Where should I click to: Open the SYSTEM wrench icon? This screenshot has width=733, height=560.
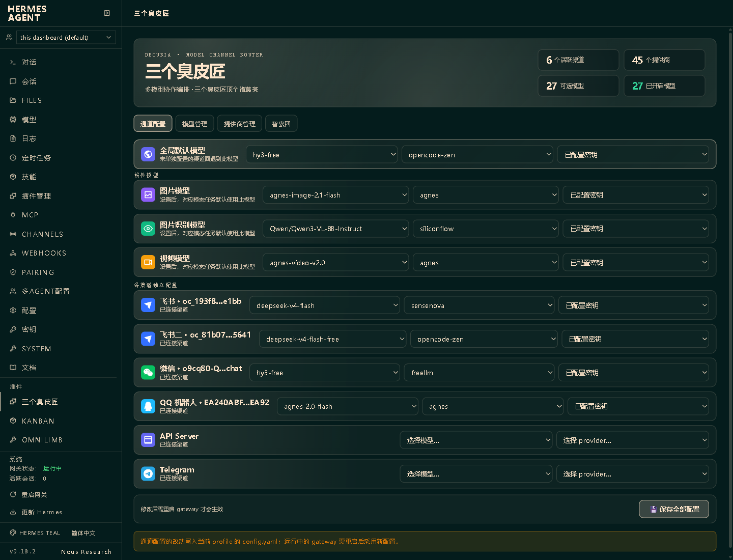tap(13, 349)
